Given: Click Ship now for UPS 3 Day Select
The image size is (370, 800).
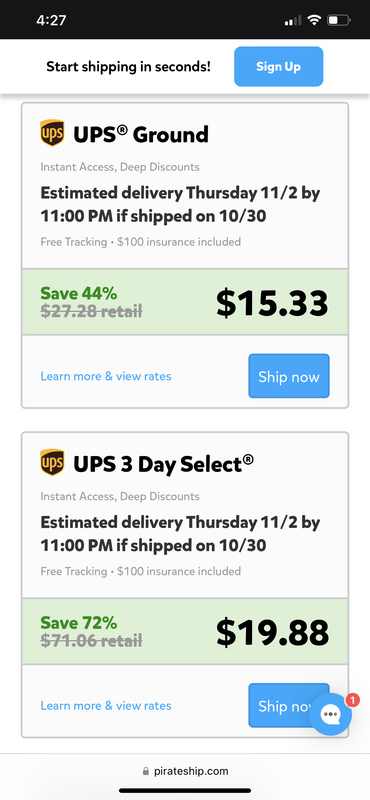Looking at the screenshot, I should [x=289, y=705].
